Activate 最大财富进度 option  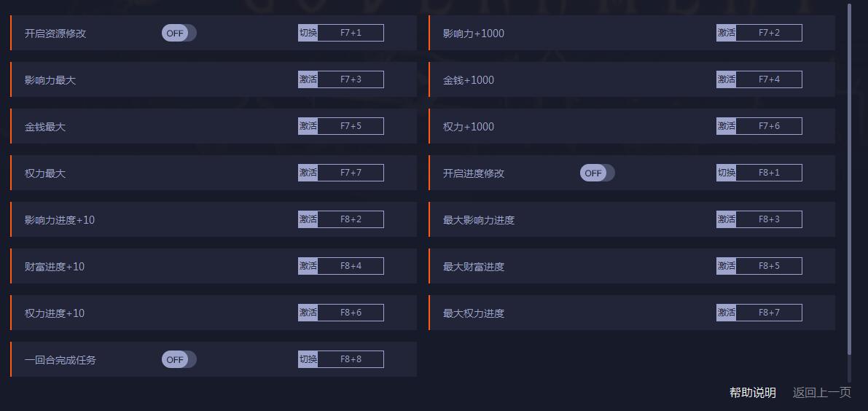[x=726, y=266]
